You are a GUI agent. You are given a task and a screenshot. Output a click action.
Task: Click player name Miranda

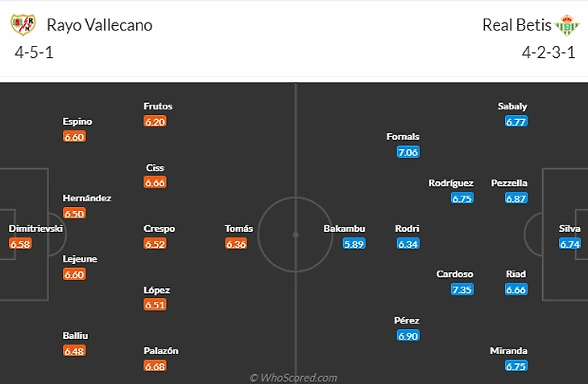(x=508, y=351)
